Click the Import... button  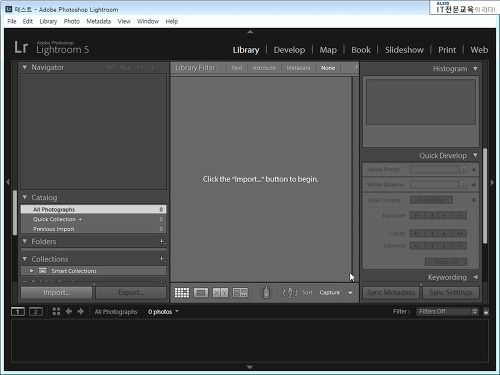[x=56, y=293]
